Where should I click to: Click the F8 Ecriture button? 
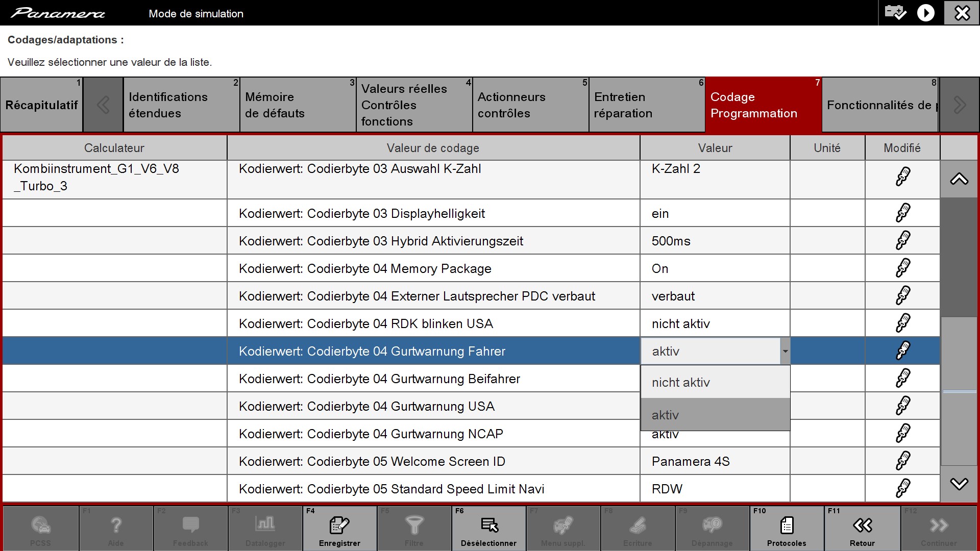tap(638, 528)
